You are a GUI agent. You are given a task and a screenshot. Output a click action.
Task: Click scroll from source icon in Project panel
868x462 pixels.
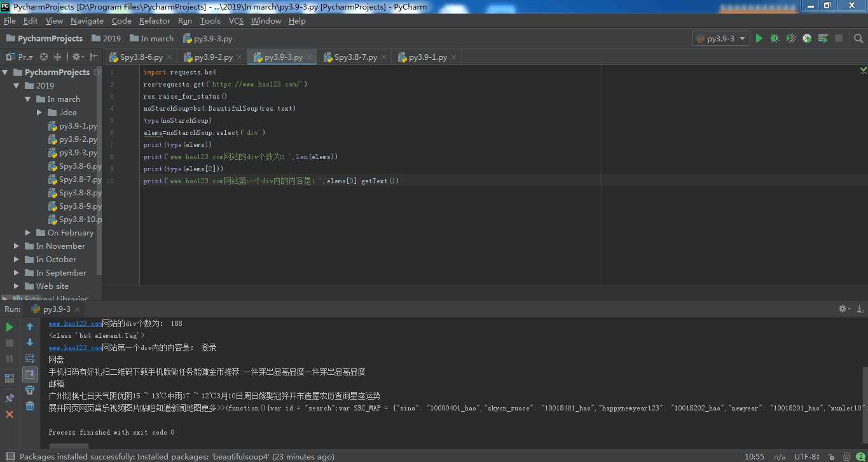44,57
